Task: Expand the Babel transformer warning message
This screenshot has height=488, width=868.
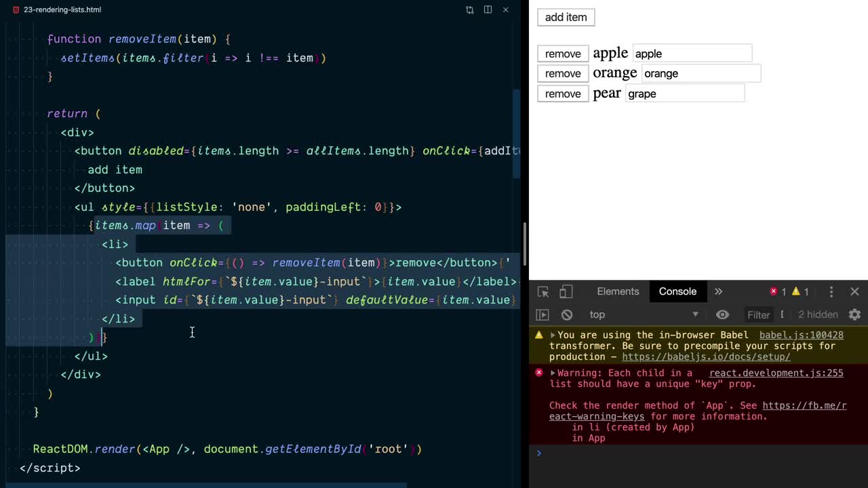Action: (553, 335)
